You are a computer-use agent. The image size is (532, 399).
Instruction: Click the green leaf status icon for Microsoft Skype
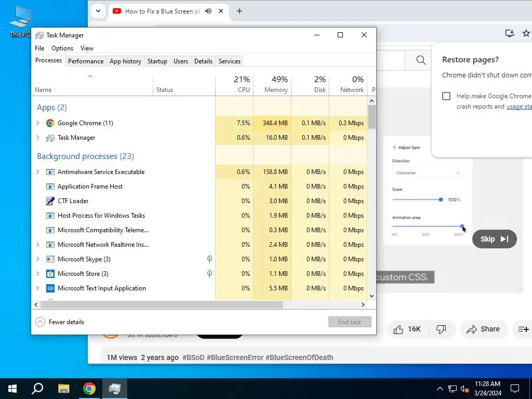click(210, 259)
